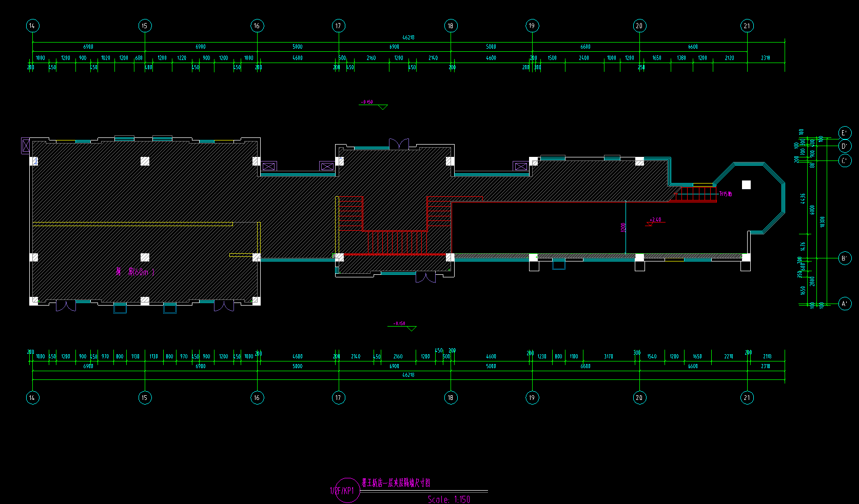Select the double door on the central block's upper wall
This screenshot has height=504, width=859.
399,144
